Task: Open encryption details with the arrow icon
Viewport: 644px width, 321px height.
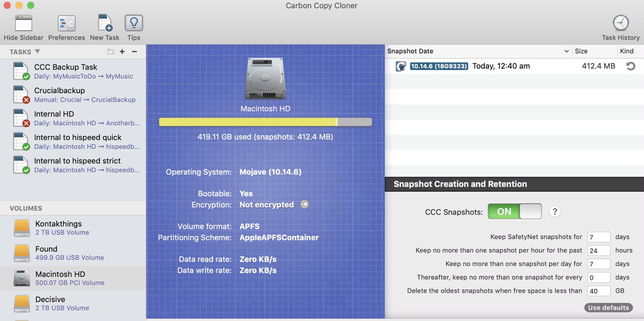Action: click(x=304, y=205)
